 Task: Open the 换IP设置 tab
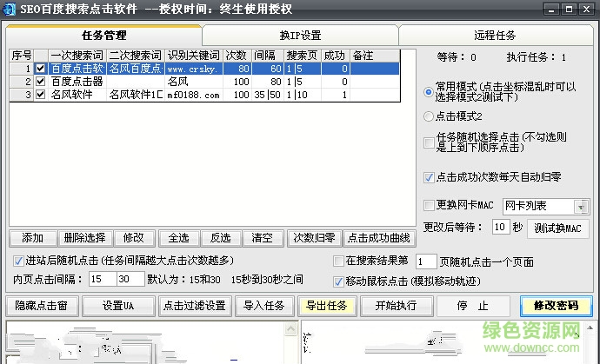click(x=300, y=36)
